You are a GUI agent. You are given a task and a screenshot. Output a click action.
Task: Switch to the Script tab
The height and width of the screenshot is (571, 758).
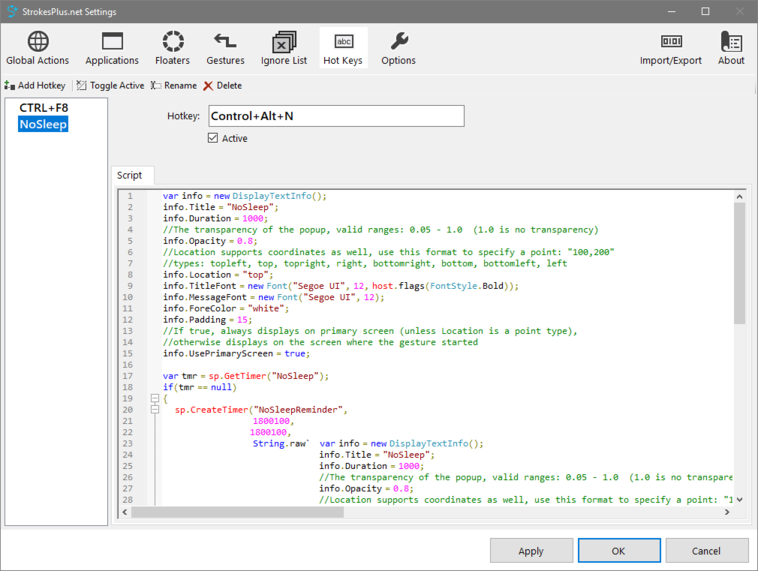pos(130,175)
